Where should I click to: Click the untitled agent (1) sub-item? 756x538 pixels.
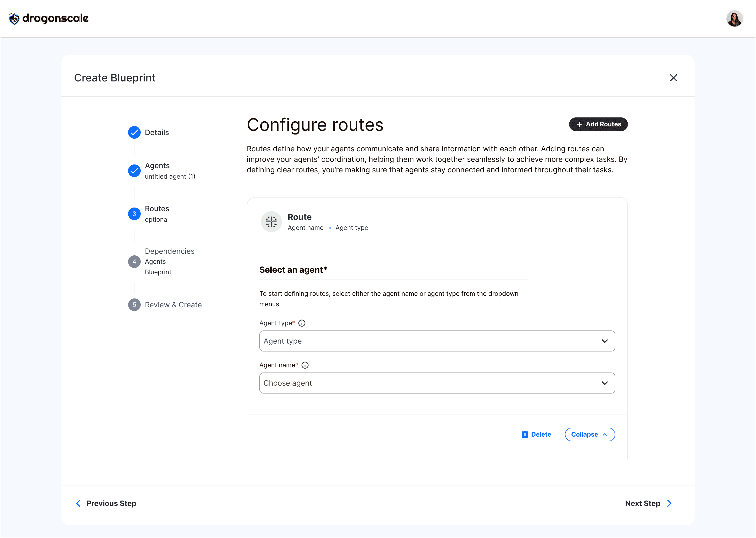(x=170, y=177)
